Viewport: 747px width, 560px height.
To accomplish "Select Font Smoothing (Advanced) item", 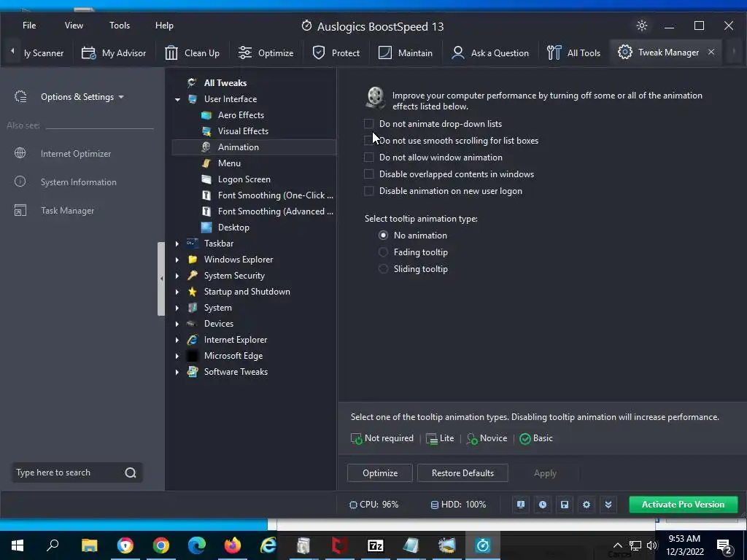I will (x=275, y=211).
